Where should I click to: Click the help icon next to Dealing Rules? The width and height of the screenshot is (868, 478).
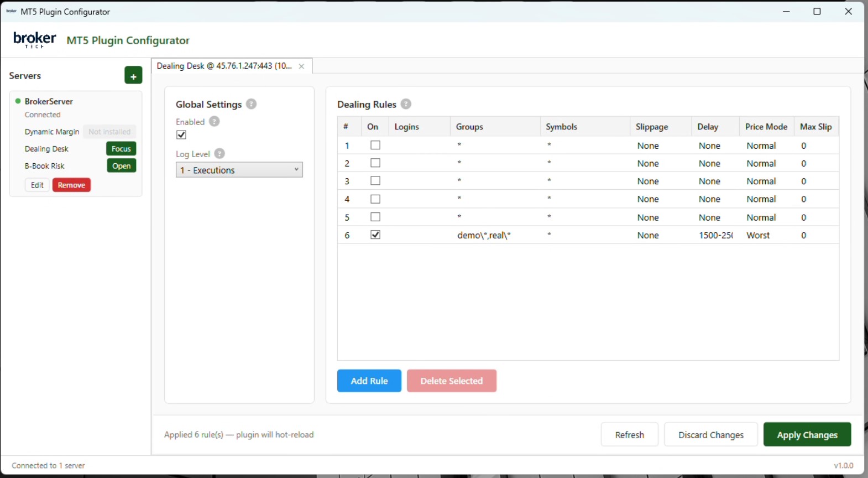coord(406,104)
